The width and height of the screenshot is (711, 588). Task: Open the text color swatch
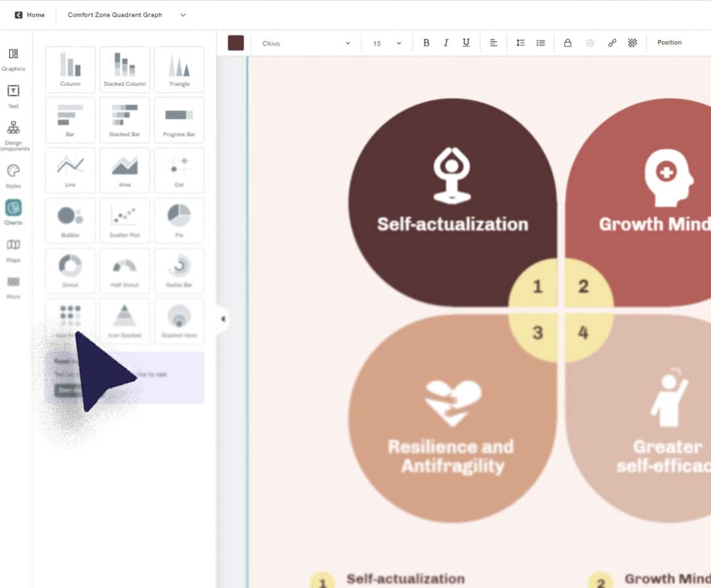(x=236, y=43)
